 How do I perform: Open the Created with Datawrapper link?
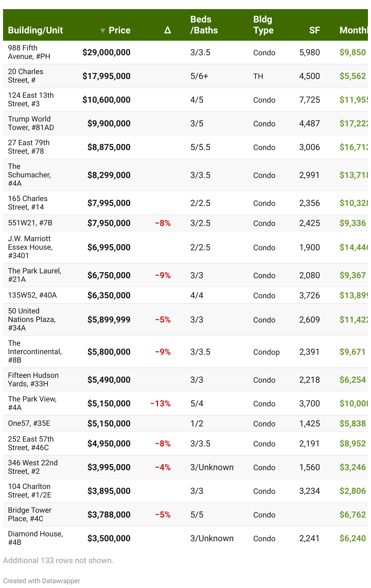(x=42, y=581)
